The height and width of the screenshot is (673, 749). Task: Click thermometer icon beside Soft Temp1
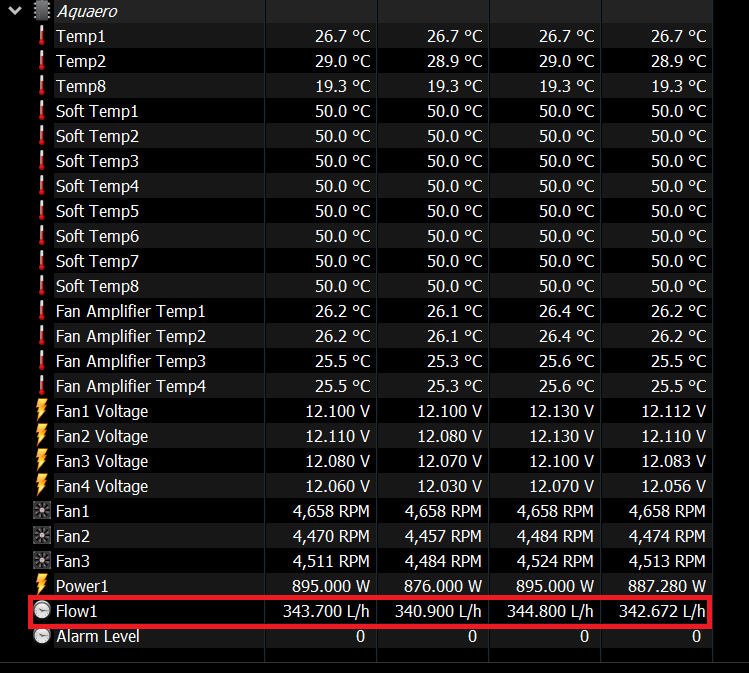coord(42,111)
